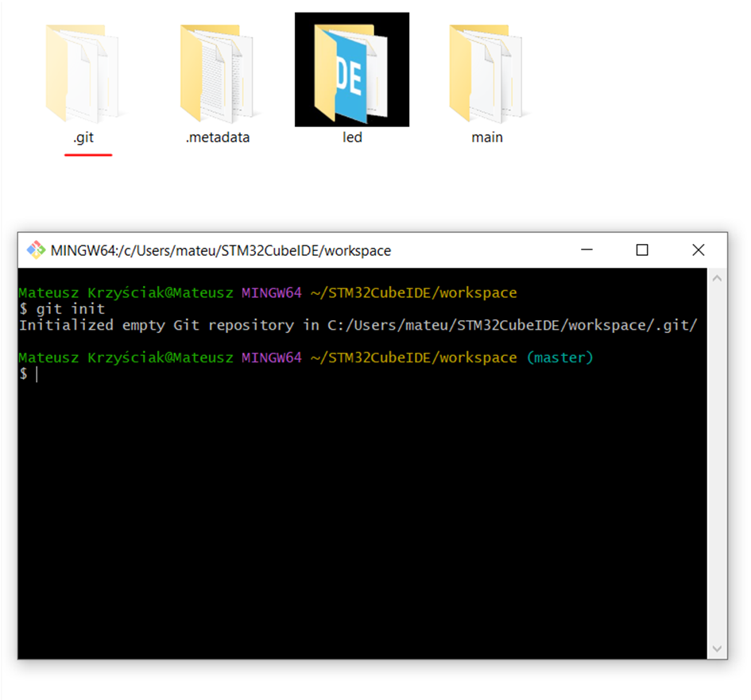Click the .git folder name label
The width and height of the screenshot is (751, 700).
pyautogui.click(x=83, y=137)
